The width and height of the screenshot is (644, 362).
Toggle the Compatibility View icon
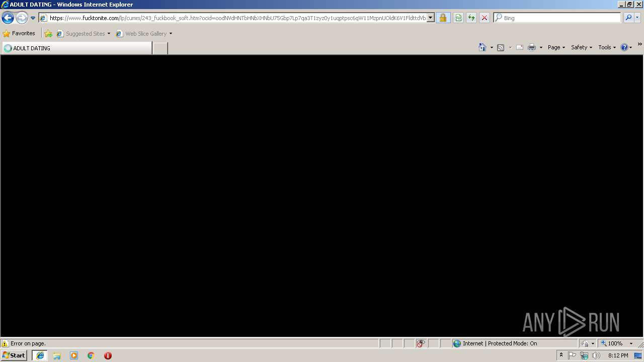tap(458, 18)
